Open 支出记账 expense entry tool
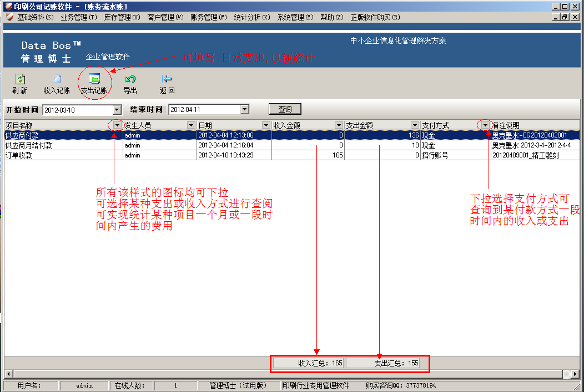Viewport: 584px width, 392px height. click(94, 80)
